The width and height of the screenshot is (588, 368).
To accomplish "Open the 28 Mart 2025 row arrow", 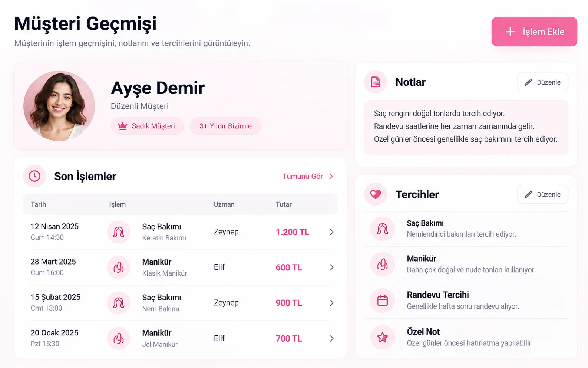I will (332, 267).
